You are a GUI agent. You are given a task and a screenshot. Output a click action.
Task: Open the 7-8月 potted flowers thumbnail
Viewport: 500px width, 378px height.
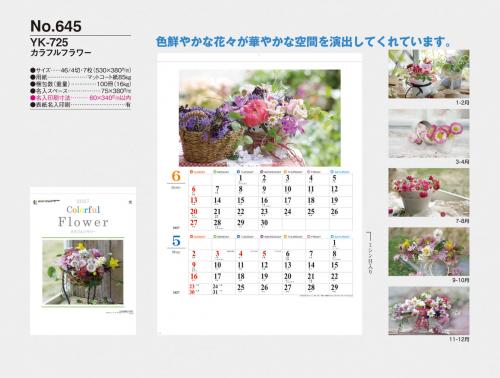coord(429,192)
